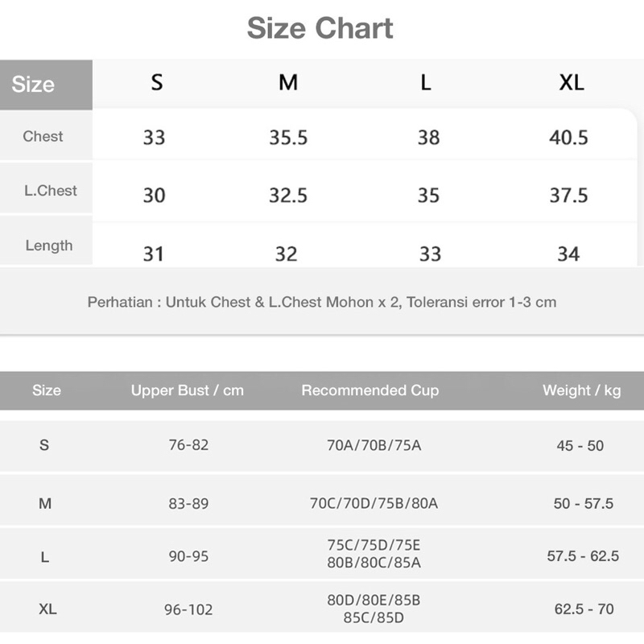Click the 70A/70B/75A recommended cup cell

coord(374,445)
